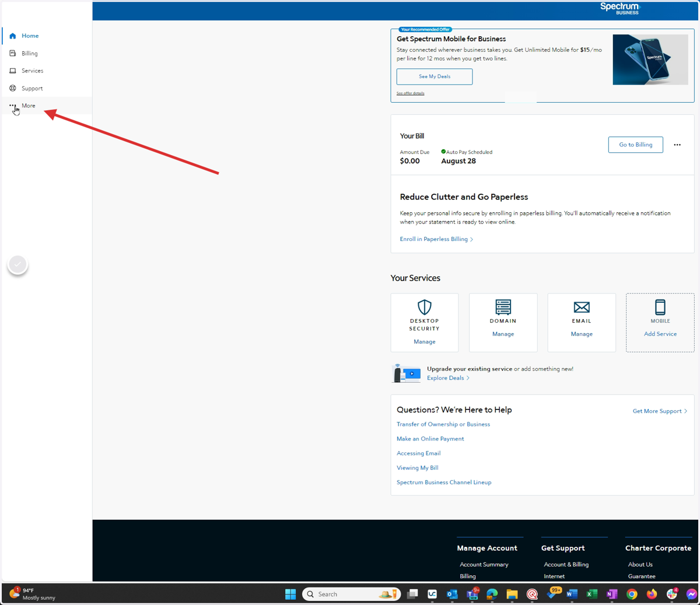Viewport: 700px width, 605px height.
Task: Click the Go to Billing button
Action: pyautogui.click(x=635, y=145)
